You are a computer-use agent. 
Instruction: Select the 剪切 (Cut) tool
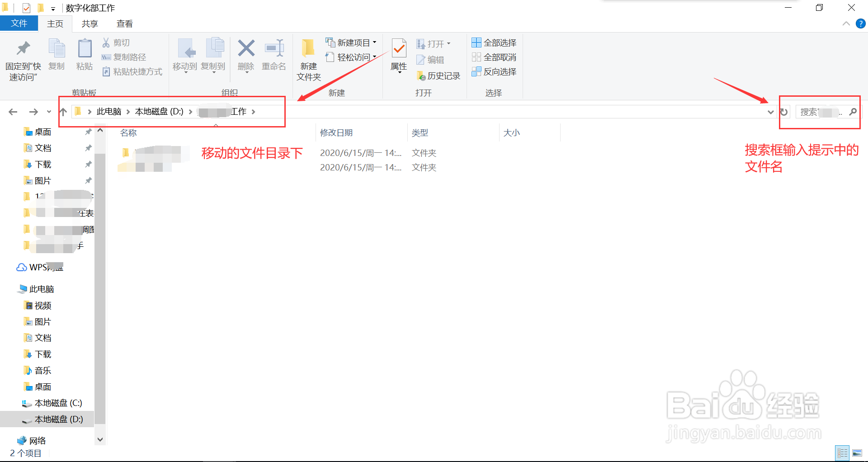tap(116, 42)
